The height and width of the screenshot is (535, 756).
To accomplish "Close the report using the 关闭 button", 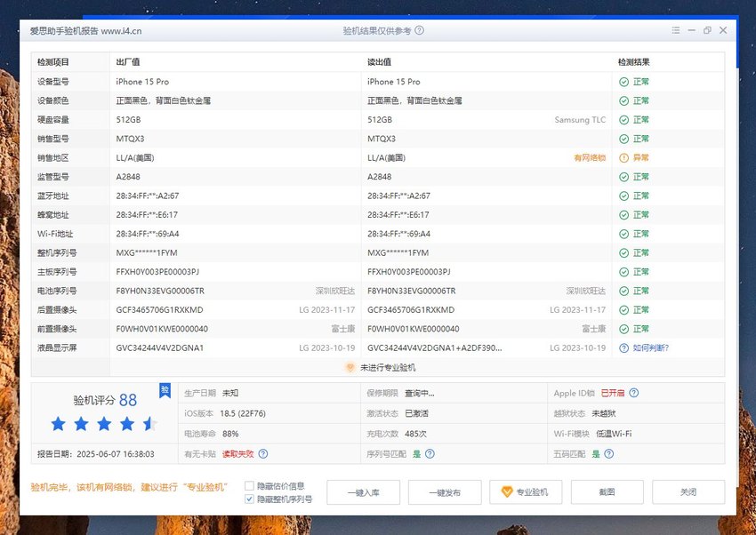I will pos(688,492).
